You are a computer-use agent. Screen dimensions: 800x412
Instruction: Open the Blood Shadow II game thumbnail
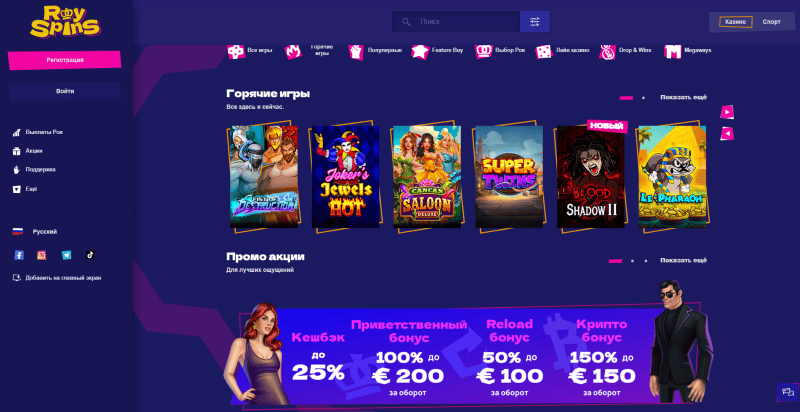pos(591,176)
